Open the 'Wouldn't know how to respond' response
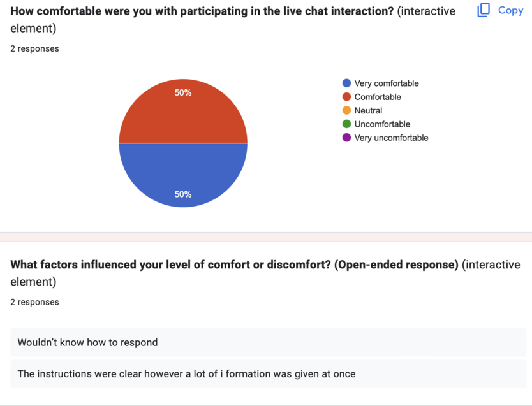532x406 pixels. pyautogui.click(x=87, y=342)
